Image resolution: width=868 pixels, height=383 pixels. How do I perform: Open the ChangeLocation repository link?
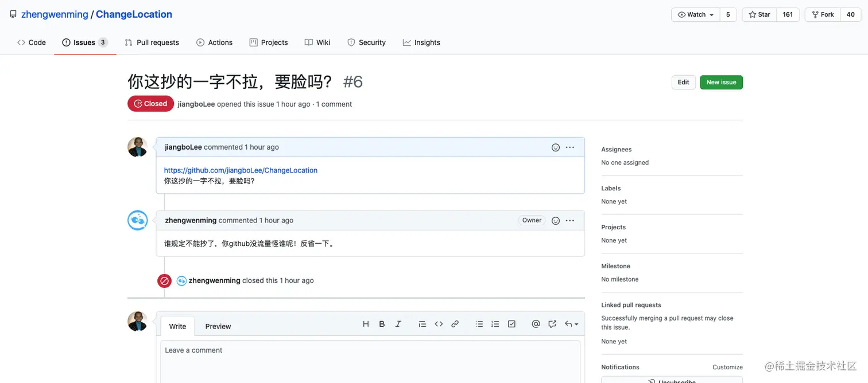point(134,14)
